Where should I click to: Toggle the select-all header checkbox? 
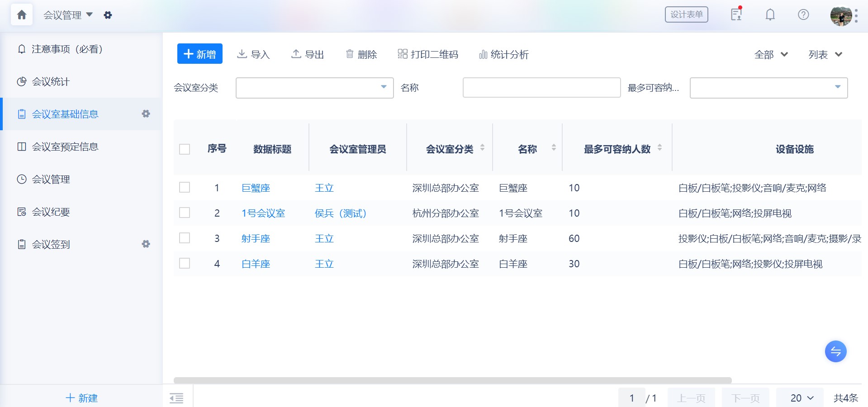coord(185,149)
